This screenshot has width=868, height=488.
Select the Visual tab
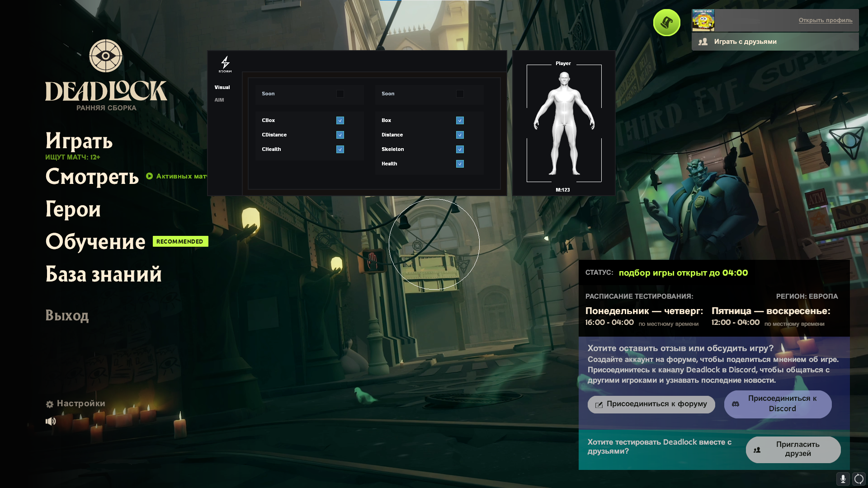point(222,87)
